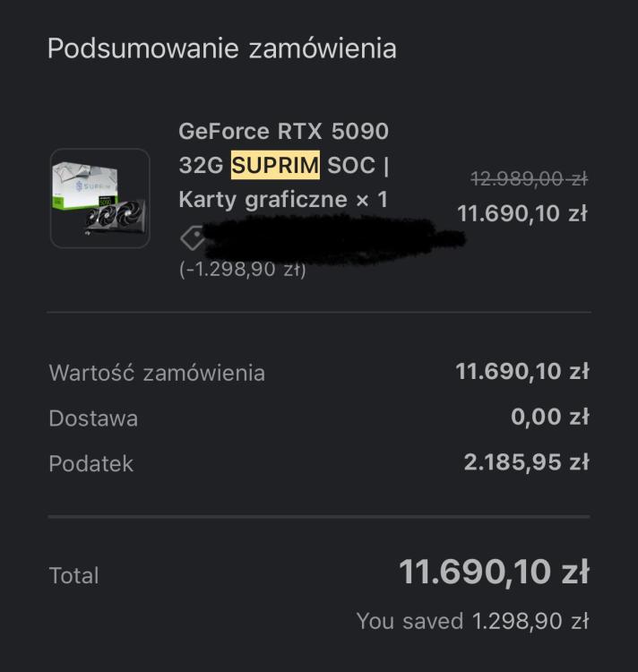Click the GeForce RTX 5090 product title

point(283,132)
